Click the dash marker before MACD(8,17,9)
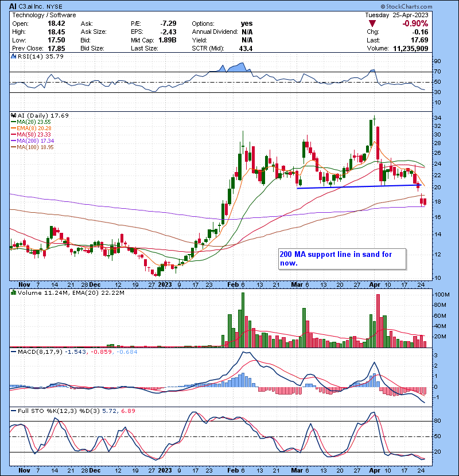Screen dimensions: 459x476 tap(13, 352)
